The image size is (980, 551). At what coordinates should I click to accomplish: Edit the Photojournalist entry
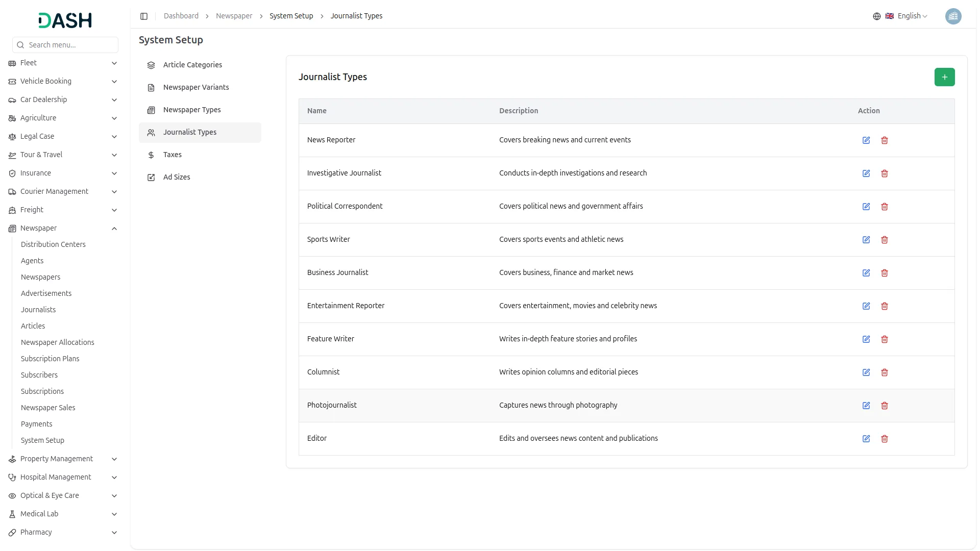866,406
